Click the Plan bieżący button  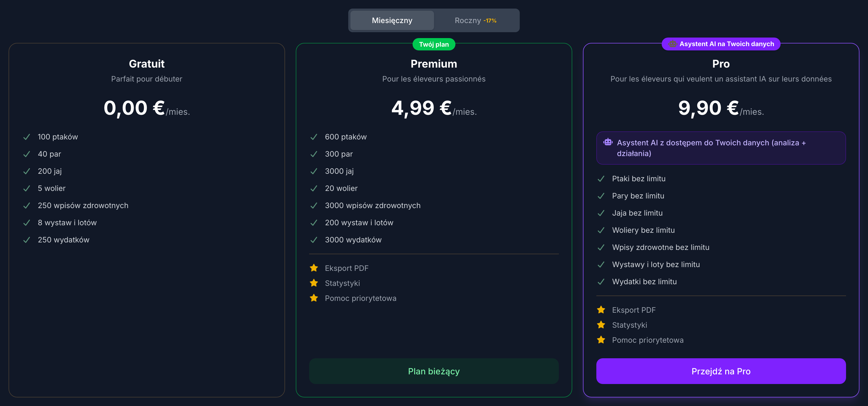coord(434,371)
